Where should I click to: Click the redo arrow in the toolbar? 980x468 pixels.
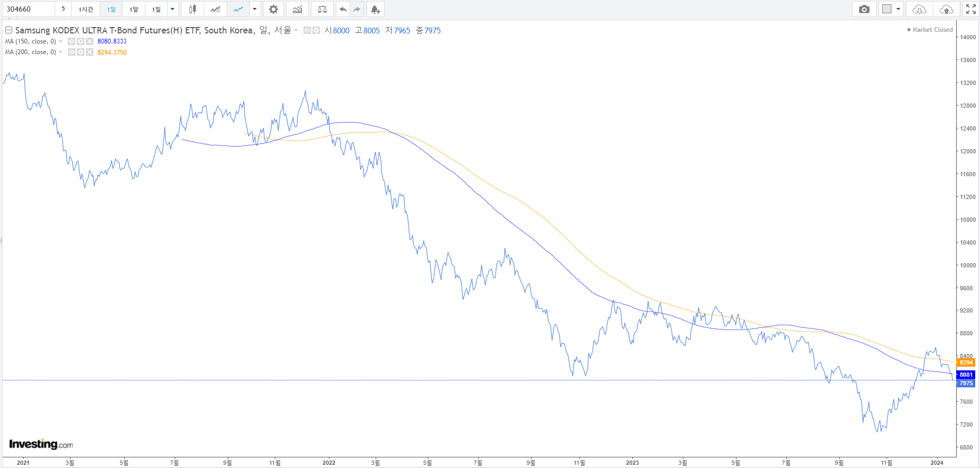click(x=357, y=9)
